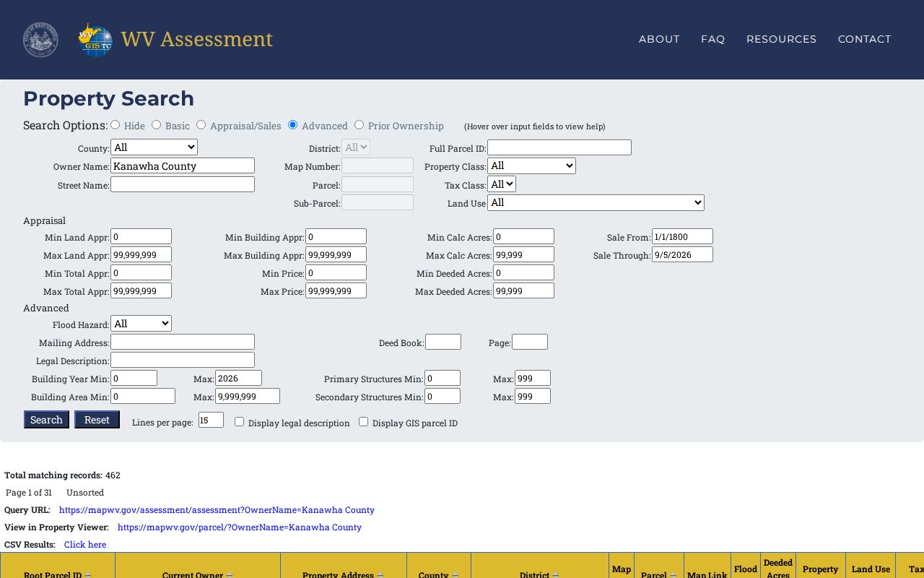924x578 pixels.
Task: Focus the Min Calc Acres field
Action: pos(523,236)
